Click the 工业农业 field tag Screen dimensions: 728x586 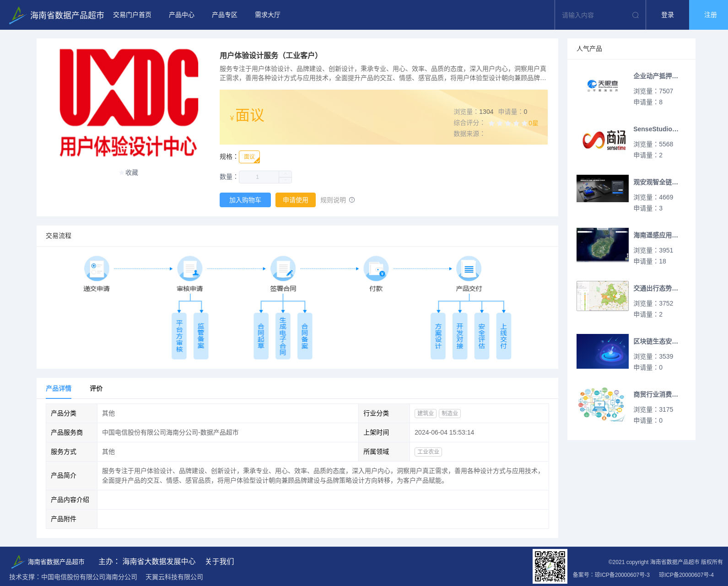(x=428, y=452)
